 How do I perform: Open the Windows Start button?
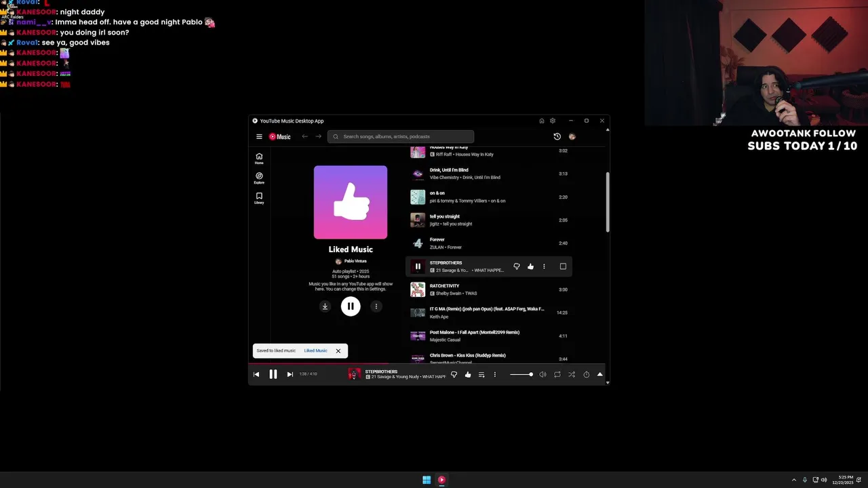[x=427, y=480]
